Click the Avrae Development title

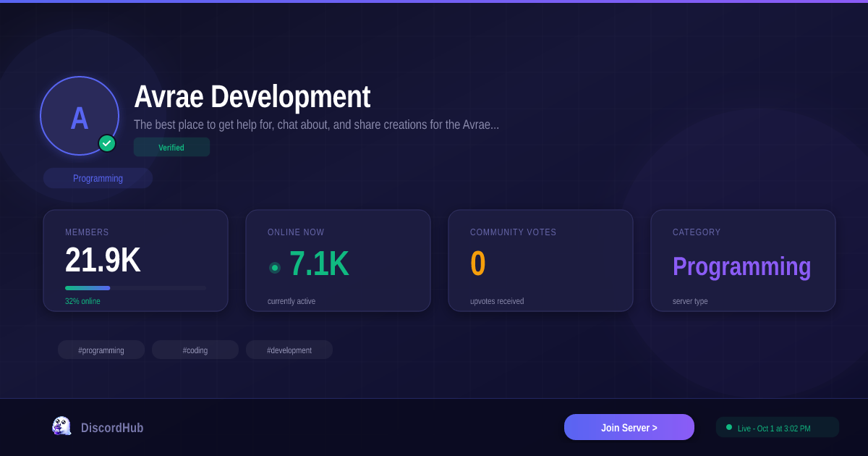[x=252, y=97]
